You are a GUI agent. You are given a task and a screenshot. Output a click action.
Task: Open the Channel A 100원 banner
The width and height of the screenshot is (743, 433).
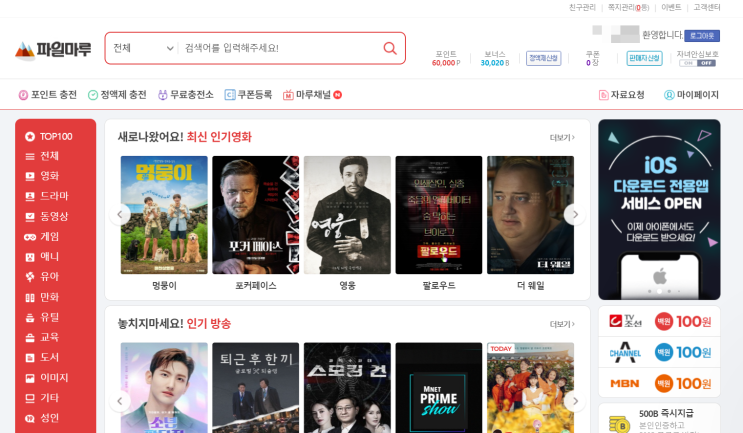[659, 352]
